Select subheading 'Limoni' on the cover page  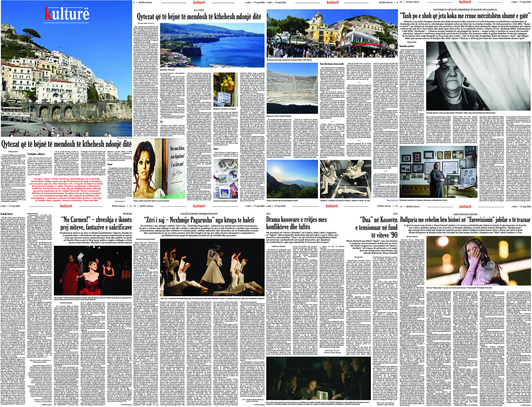click(x=109, y=164)
